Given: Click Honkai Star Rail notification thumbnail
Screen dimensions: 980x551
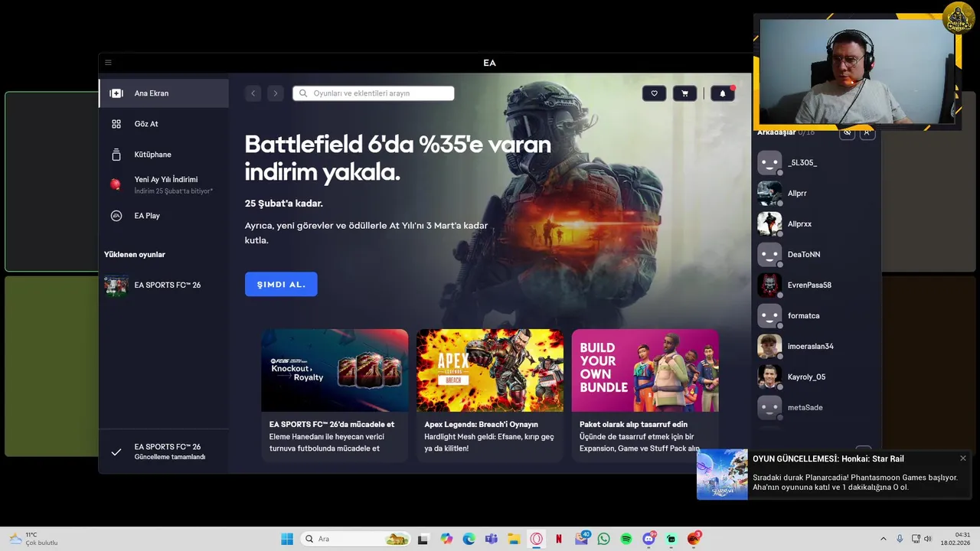Looking at the screenshot, I should pyautogui.click(x=722, y=474).
